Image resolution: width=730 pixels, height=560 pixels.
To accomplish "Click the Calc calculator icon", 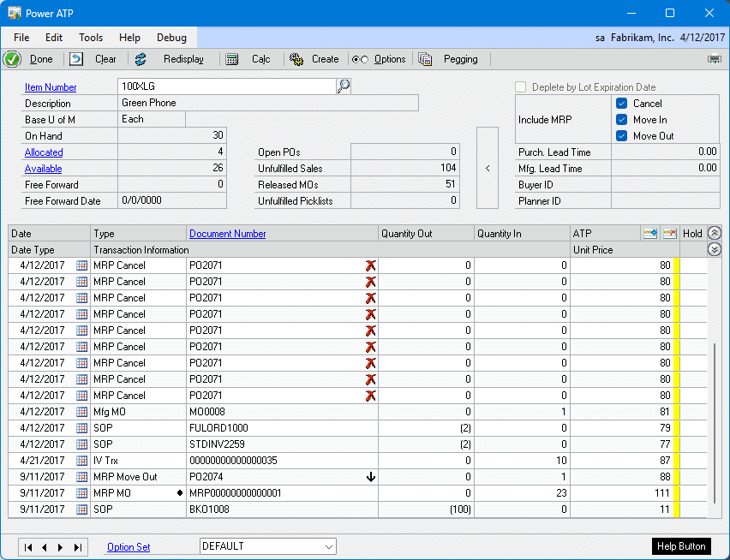I will [232, 59].
